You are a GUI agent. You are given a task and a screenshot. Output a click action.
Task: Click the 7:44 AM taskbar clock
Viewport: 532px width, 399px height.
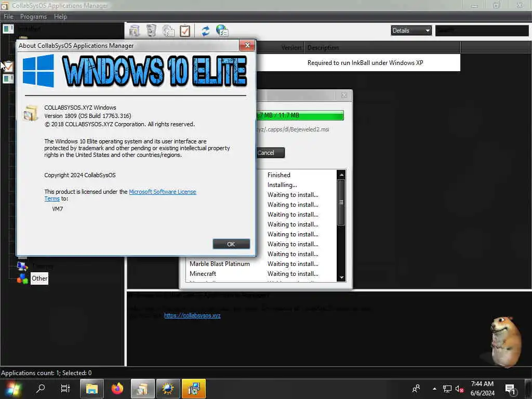click(x=482, y=384)
